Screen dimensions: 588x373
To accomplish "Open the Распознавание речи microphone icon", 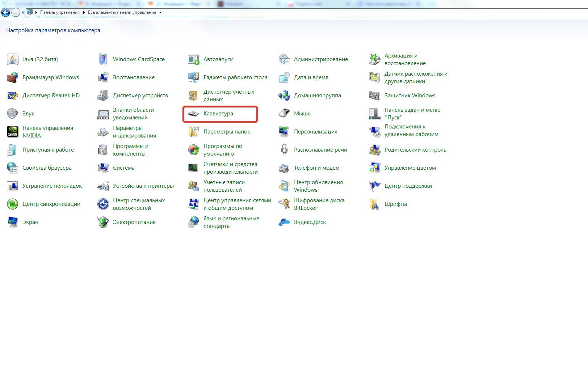I will (x=284, y=150).
